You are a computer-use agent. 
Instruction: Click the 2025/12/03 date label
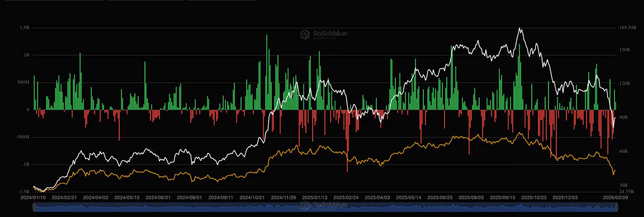tap(565, 198)
